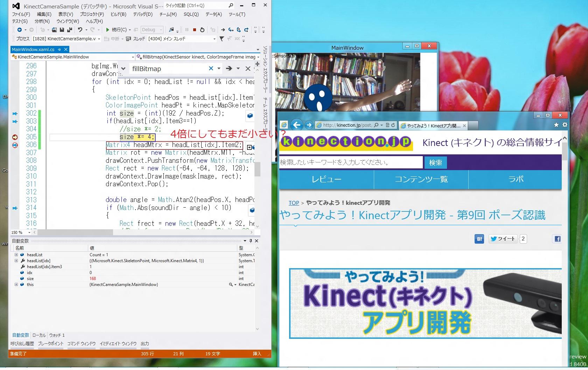
Task: Close the find box in the editor
Action: click(248, 69)
